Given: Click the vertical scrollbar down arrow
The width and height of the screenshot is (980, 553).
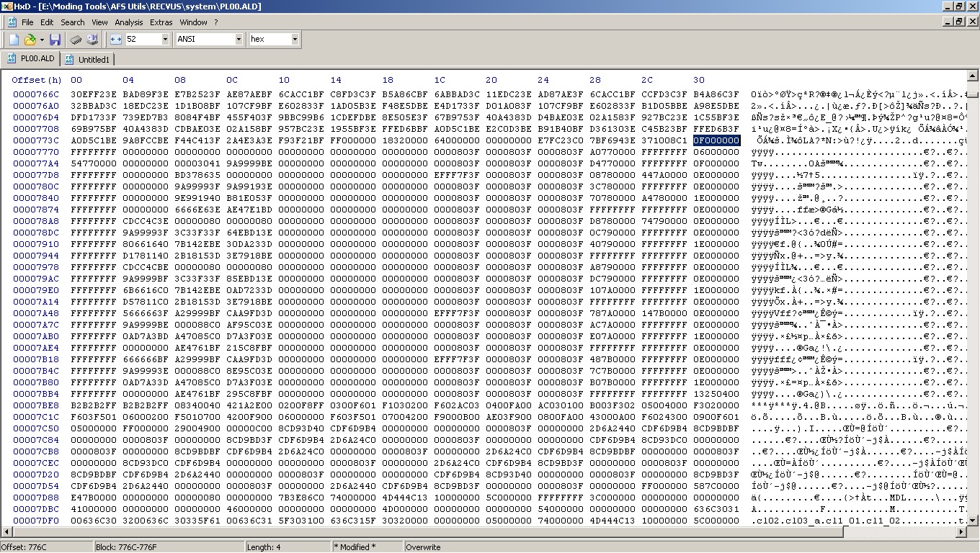Looking at the screenshot, I should [x=972, y=521].
